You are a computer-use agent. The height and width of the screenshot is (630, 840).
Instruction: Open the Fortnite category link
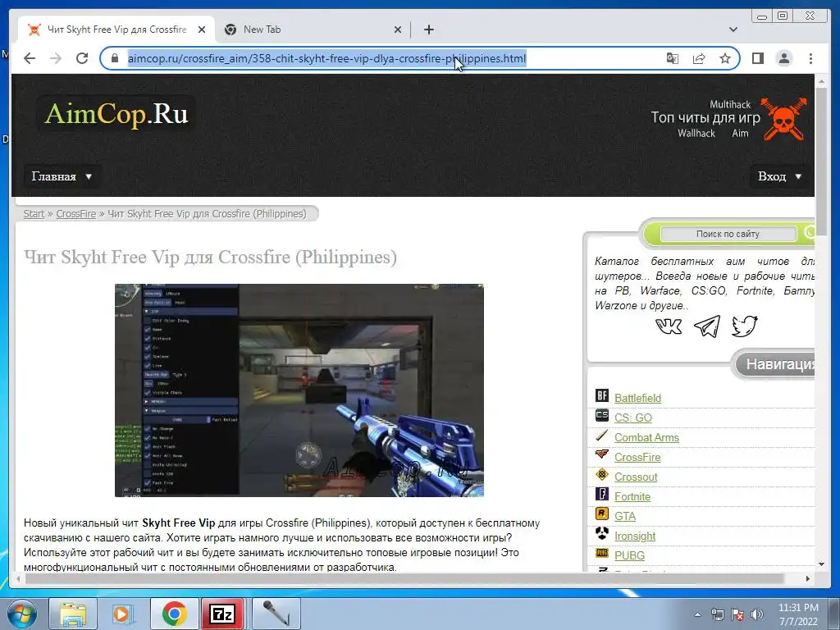tap(632, 497)
